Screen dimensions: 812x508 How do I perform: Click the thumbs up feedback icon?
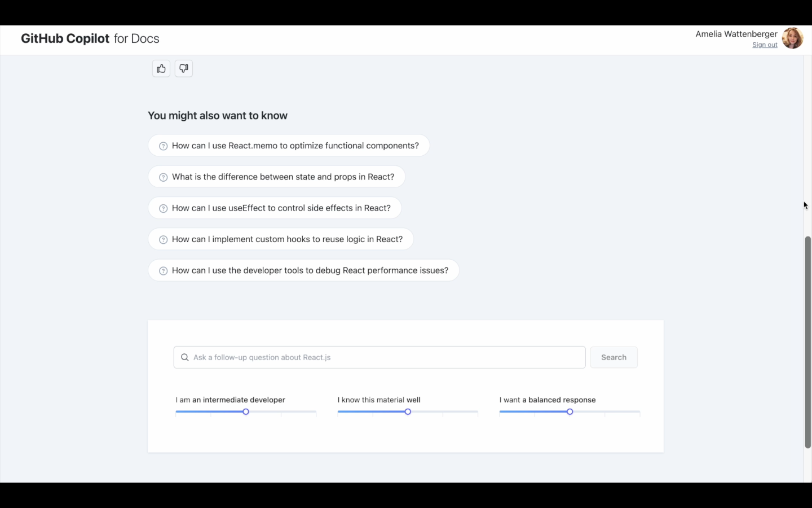click(x=161, y=69)
